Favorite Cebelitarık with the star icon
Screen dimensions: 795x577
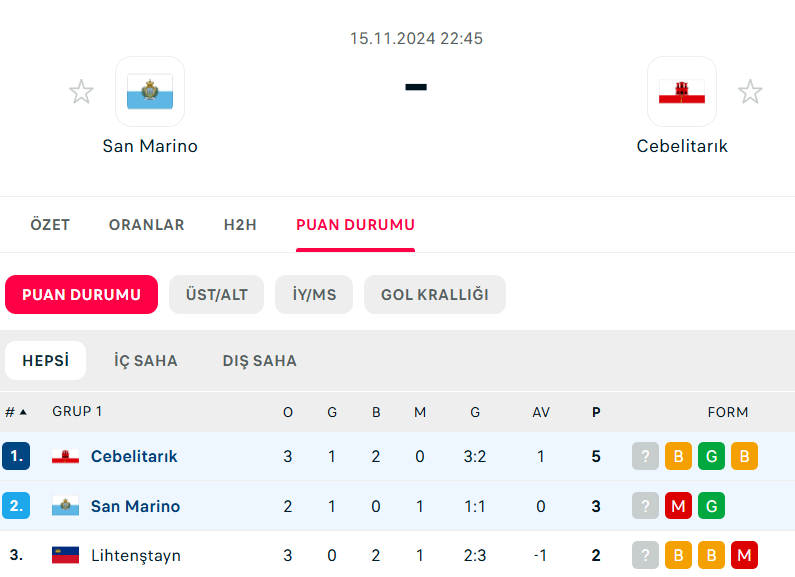750,92
